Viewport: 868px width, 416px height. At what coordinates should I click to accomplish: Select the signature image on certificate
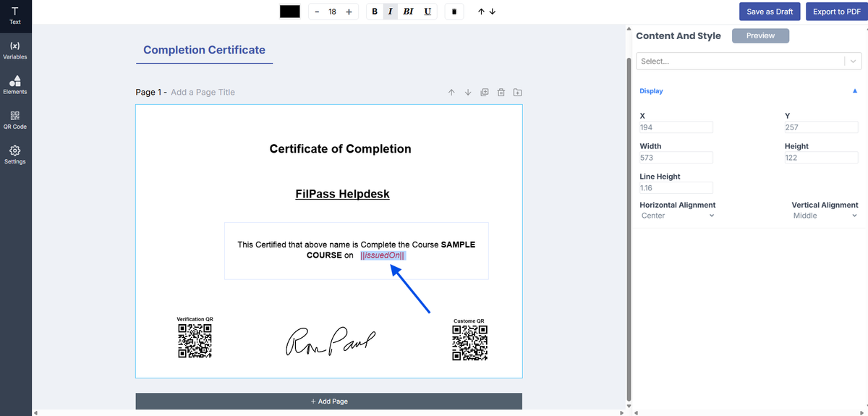click(331, 341)
